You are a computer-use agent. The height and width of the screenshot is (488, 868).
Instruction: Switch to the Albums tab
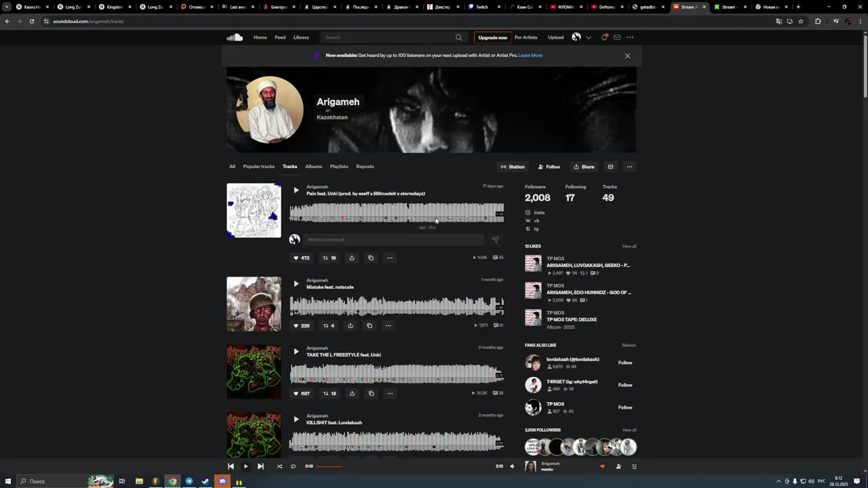click(313, 167)
